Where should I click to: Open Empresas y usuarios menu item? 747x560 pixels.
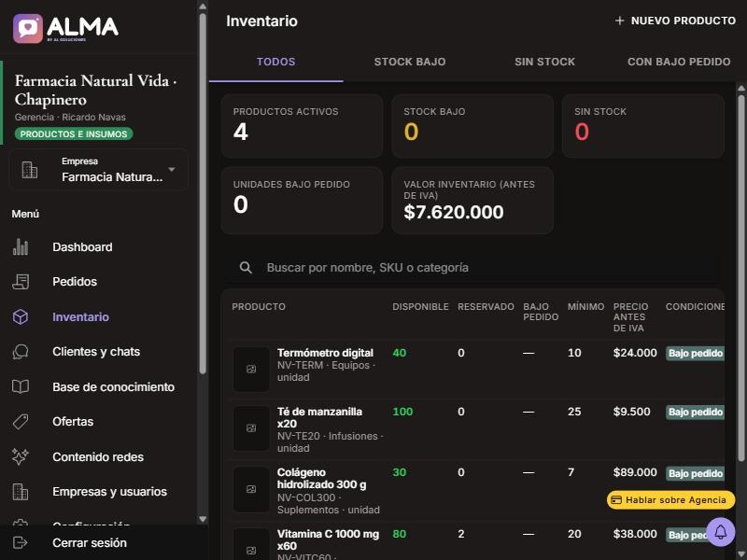click(98, 492)
